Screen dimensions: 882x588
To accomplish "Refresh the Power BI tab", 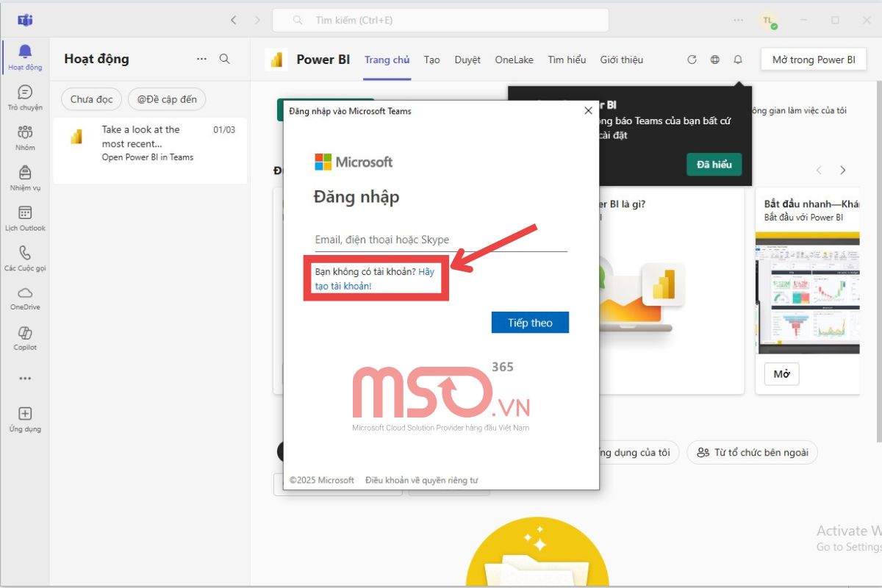I will (x=692, y=60).
